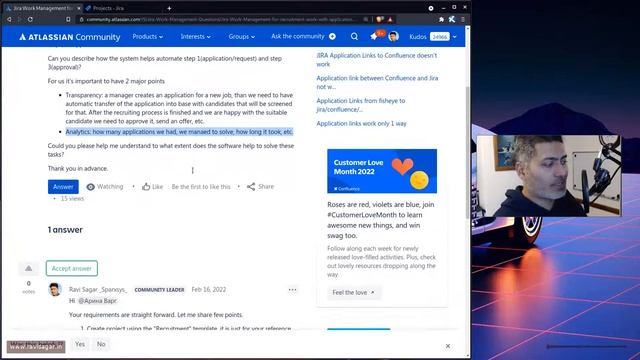Reload the page with refresh icon
Screen dimensions: 640x360
[x=31, y=19]
